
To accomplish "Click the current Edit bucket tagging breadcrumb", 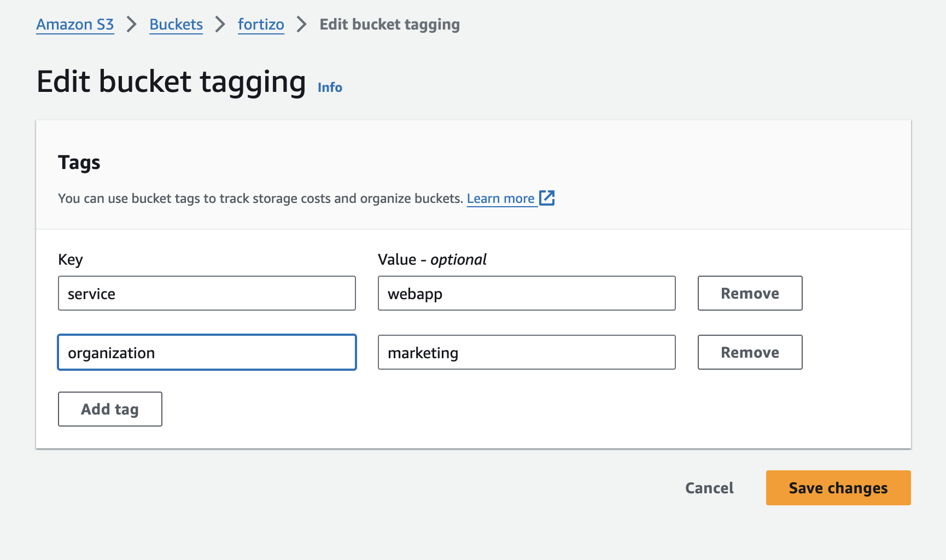I will tap(389, 25).
